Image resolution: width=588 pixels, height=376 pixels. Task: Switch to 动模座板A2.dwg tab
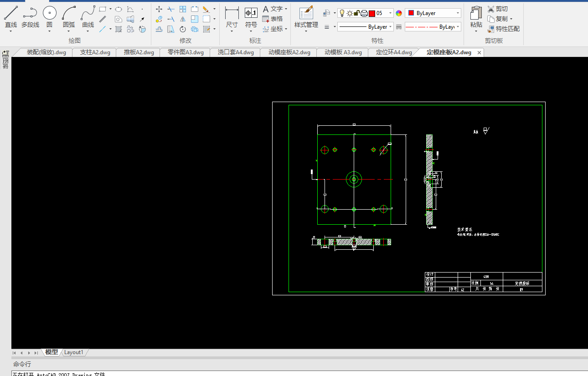[289, 52]
